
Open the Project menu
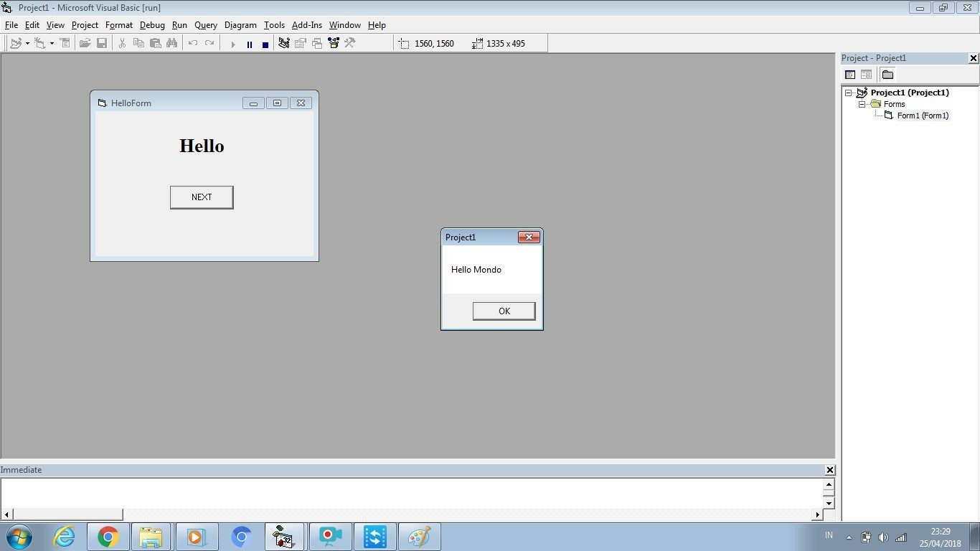coord(85,25)
